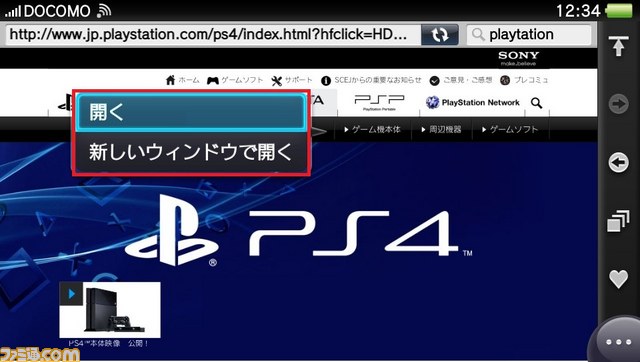Open bookmarks with the heart icon

[x=618, y=279]
